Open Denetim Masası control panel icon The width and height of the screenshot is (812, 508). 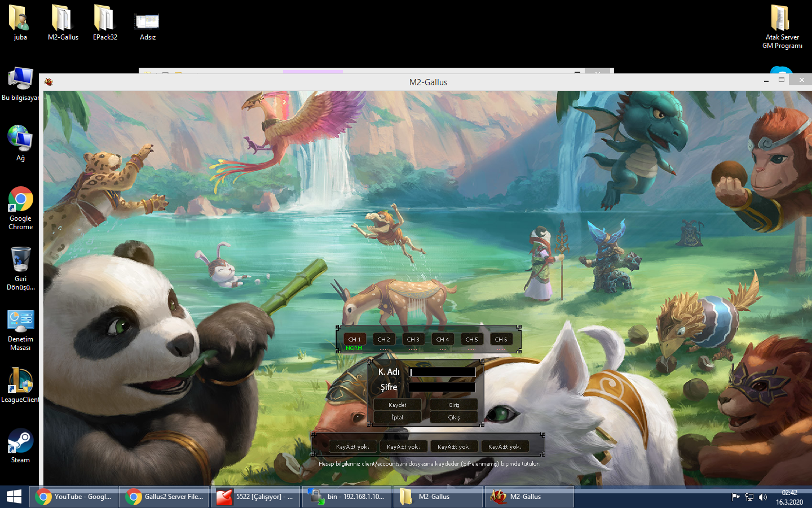[x=20, y=330]
